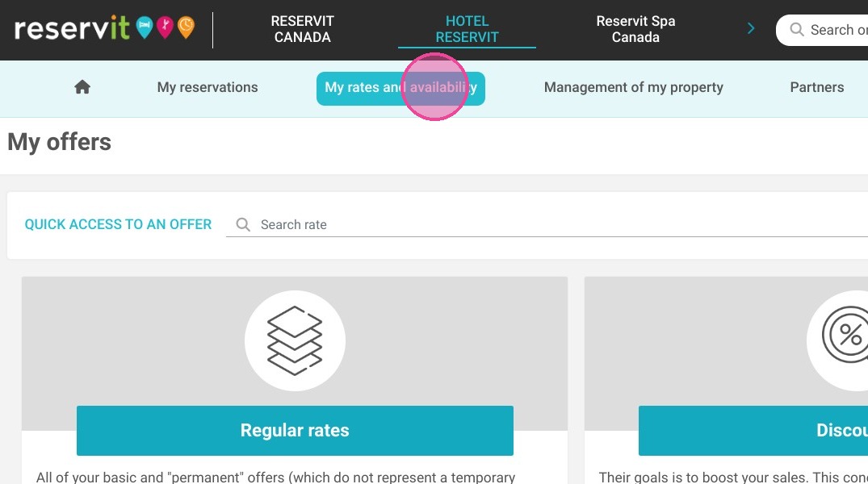Switch to the RESERVIT CANADA property tab

click(302, 29)
